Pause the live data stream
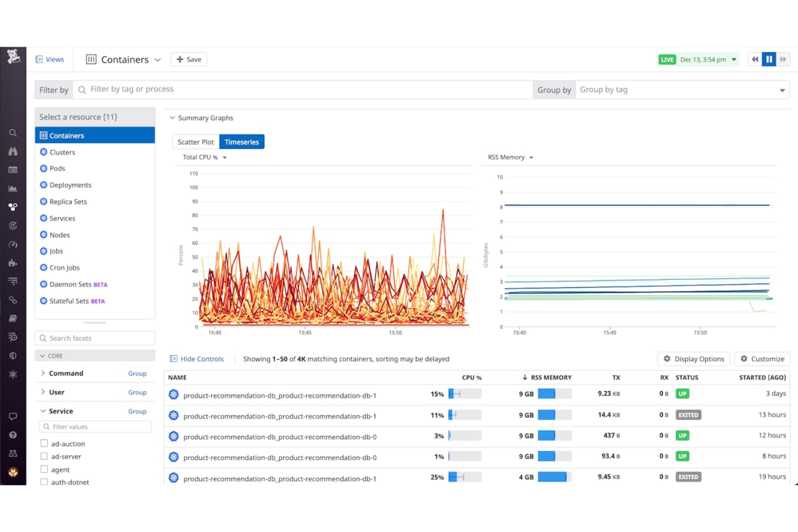Screen dimensions: 798x532 point(769,59)
